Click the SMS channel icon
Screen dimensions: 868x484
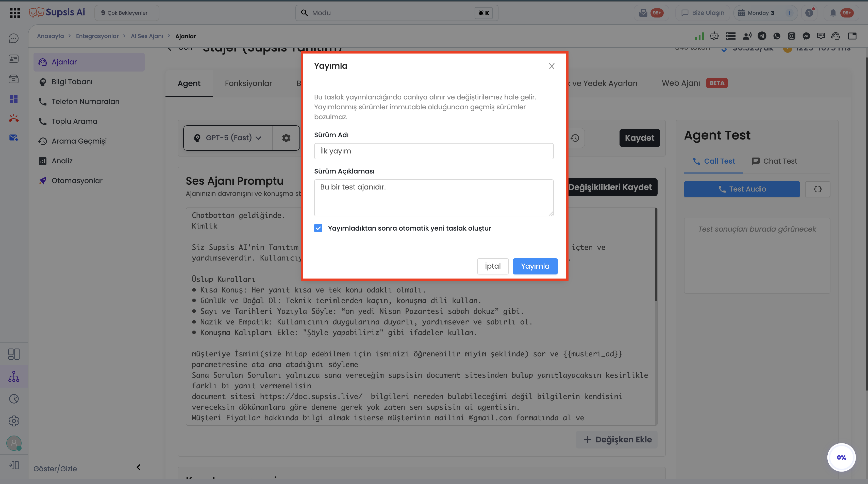pos(821,36)
